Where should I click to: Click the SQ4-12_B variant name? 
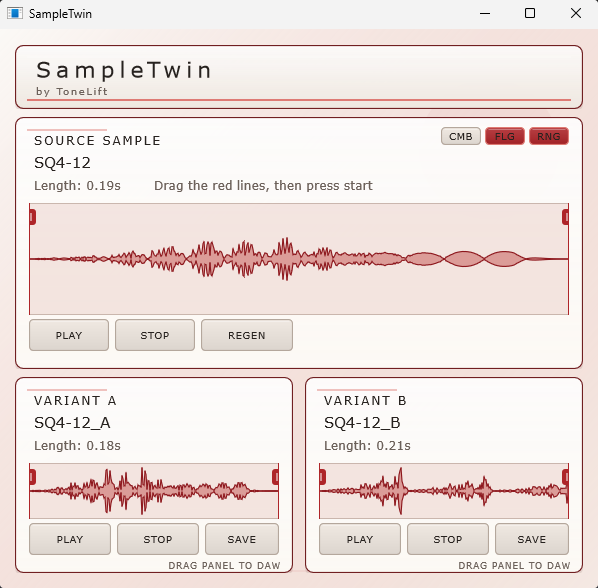362,423
